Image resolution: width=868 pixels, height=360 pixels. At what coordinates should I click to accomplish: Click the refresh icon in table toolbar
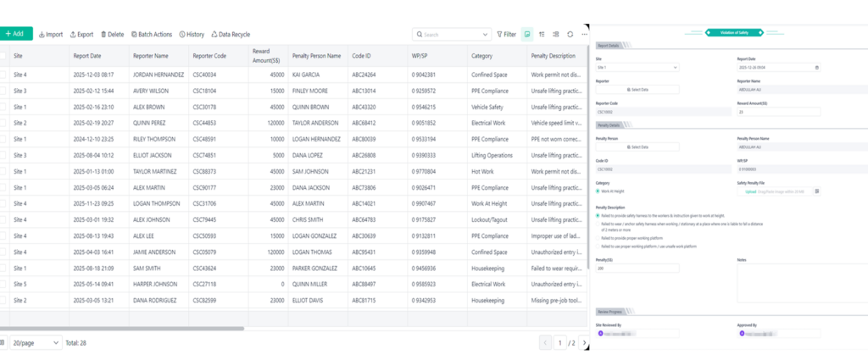[x=570, y=35]
